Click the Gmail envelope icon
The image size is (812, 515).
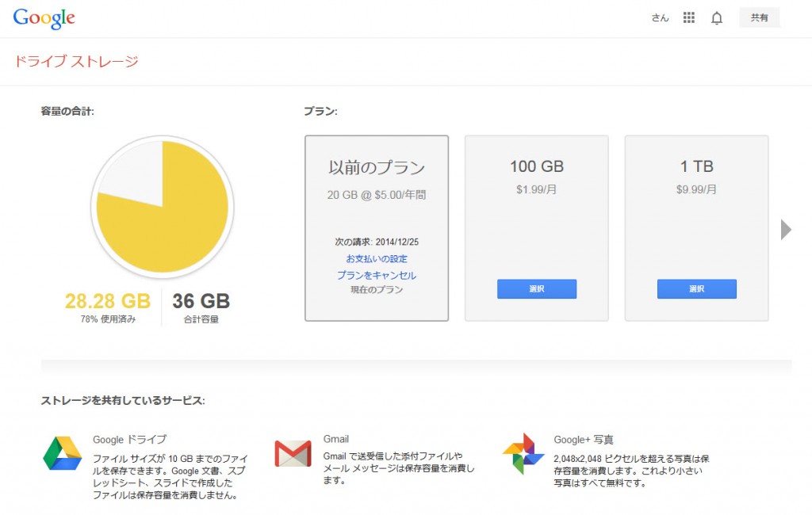click(293, 453)
